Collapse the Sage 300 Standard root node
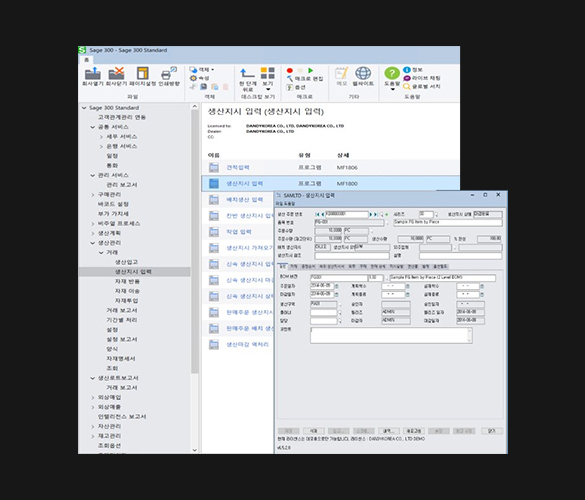Screen dimensions: 585x500 (x=84, y=108)
